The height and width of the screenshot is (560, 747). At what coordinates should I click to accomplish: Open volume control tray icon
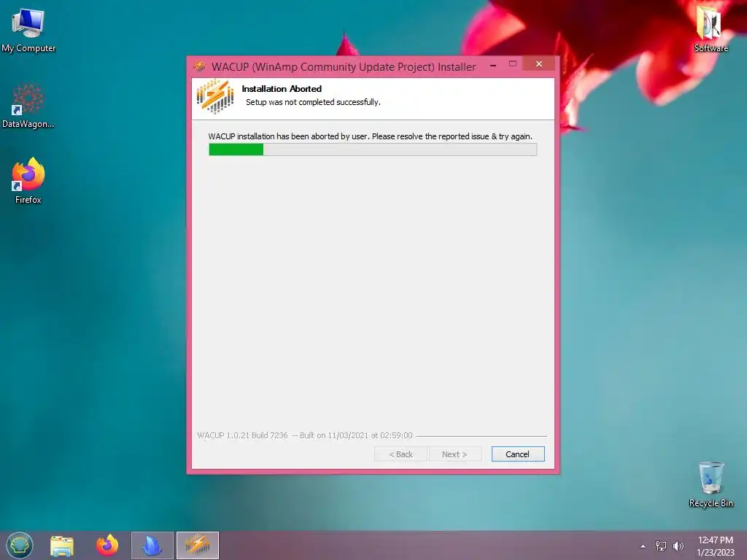(678, 545)
